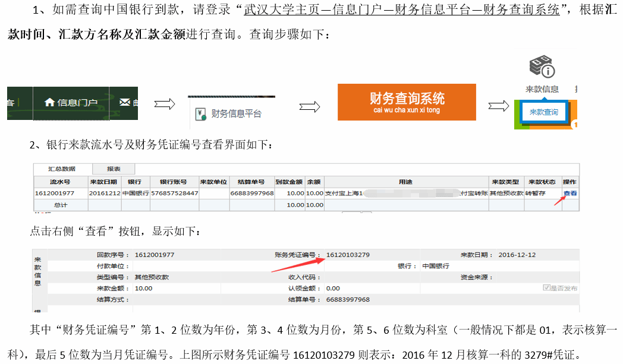Switch to the 汇总数据 tab
Image resolution: width=623 pixels, height=364 pixels.
point(61,169)
